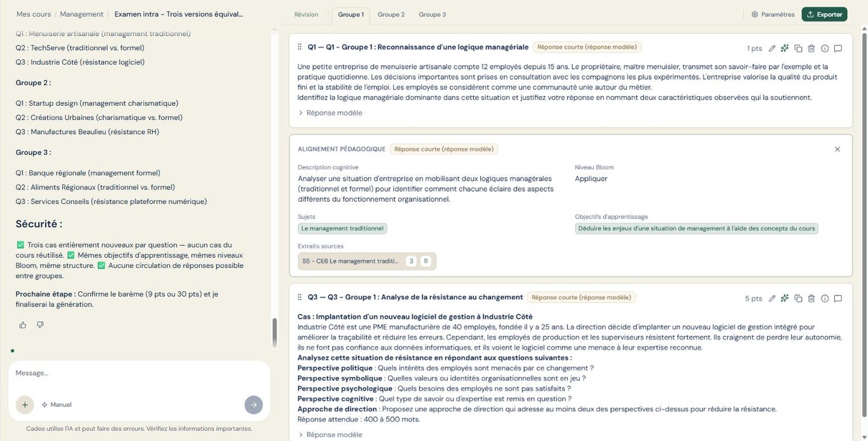This screenshot has width=868, height=441.
Task: Click the questions panel vertical scrollbar
Action: [864, 225]
